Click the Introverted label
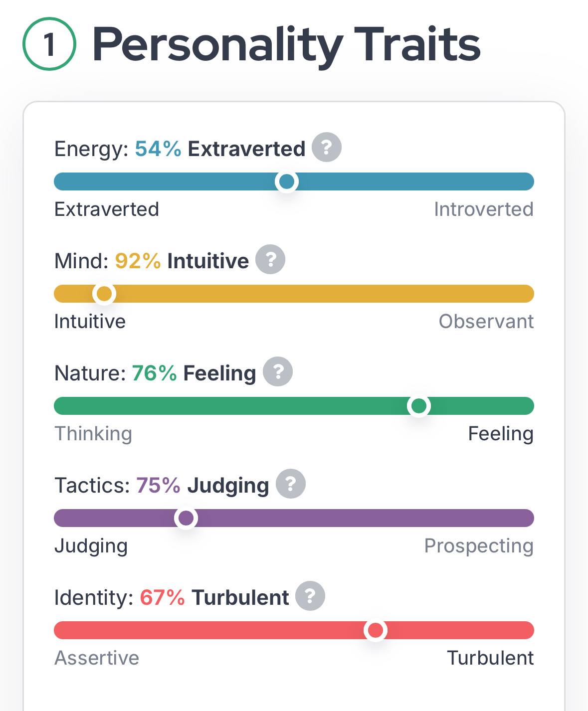The image size is (588, 711). (x=484, y=209)
